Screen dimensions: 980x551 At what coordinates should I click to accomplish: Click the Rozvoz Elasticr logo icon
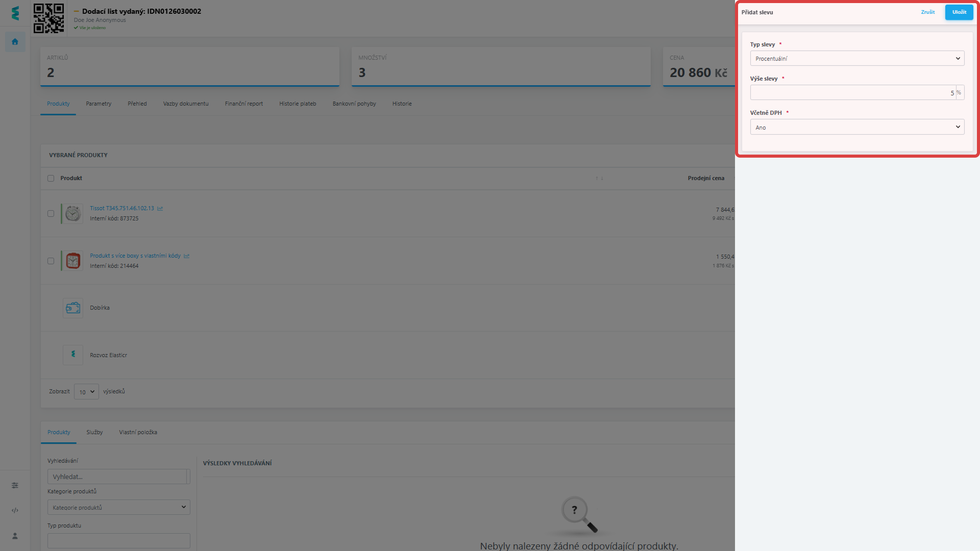click(73, 355)
